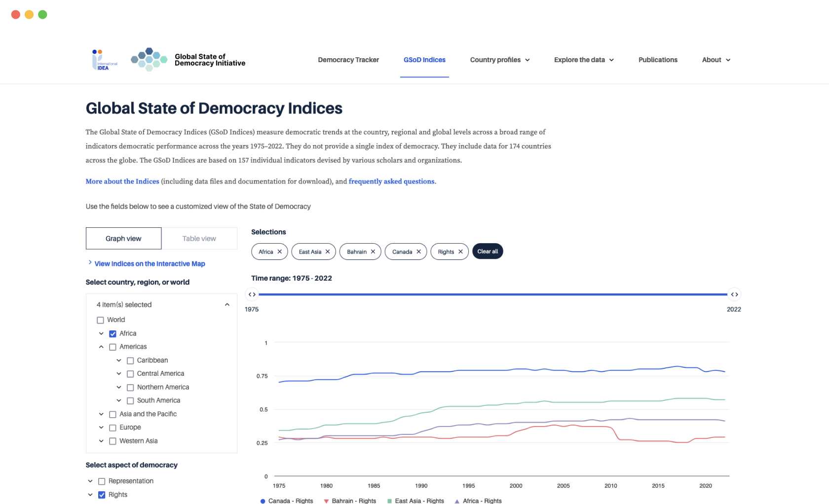Collapse the Americas region tree
This screenshot has height=504, width=829.
pyautogui.click(x=101, y=347)
